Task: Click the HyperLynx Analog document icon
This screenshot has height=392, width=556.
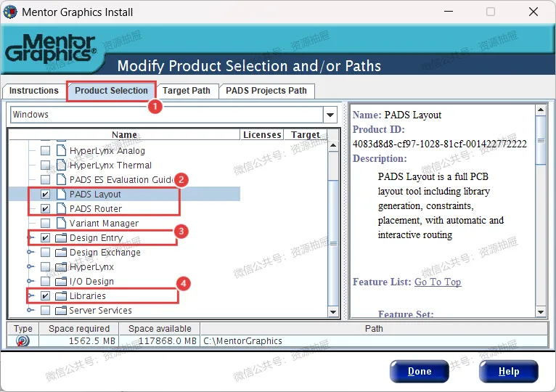Action: click(x=62, y=150)
